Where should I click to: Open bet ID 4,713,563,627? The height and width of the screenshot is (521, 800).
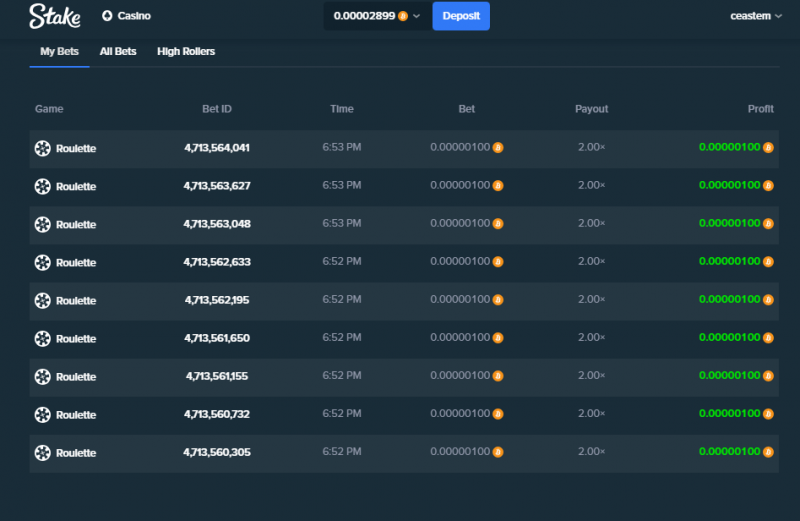coord(217,186)
